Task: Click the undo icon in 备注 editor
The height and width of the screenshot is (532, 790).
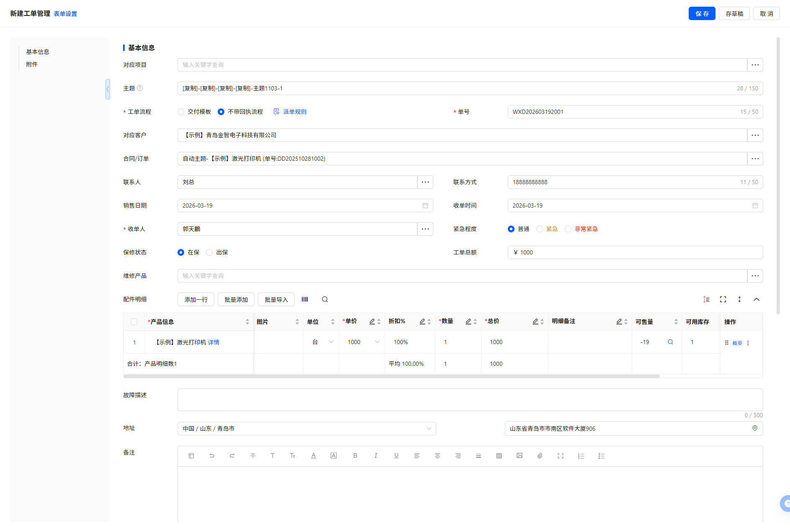Action: tap(212, 456)
